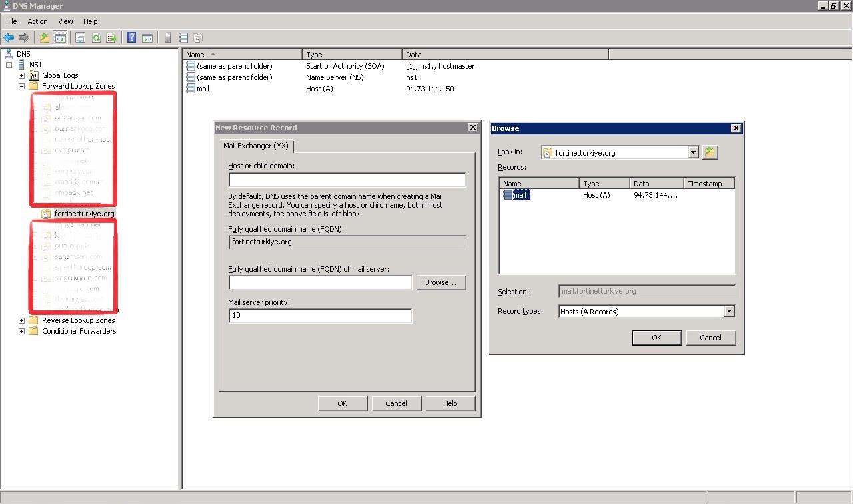Click the "Host (A)" cell in Browse dialog
853x504 pixels.
click(x=596, y=195)
